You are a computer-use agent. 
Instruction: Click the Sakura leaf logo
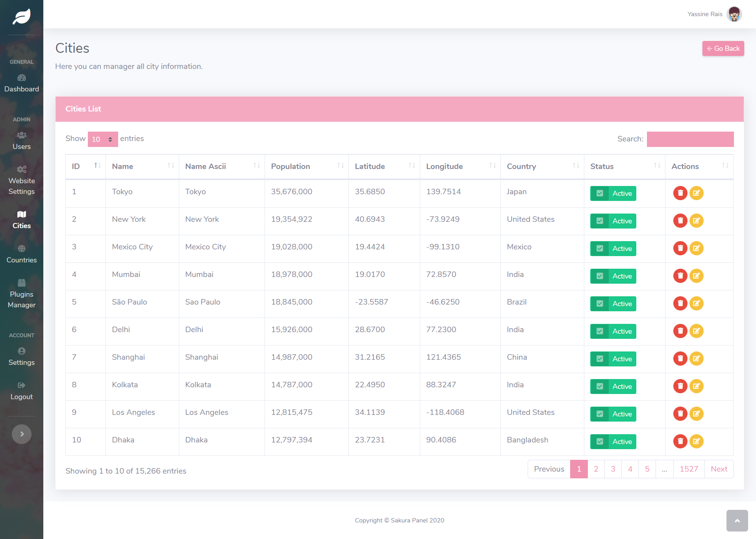pos(22,17)
